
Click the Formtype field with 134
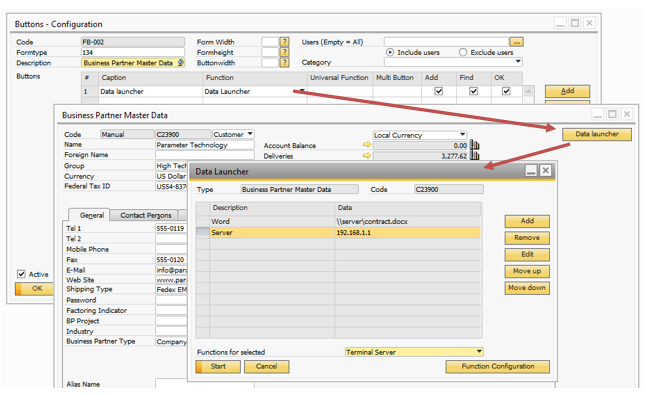(x=133, y=52)
